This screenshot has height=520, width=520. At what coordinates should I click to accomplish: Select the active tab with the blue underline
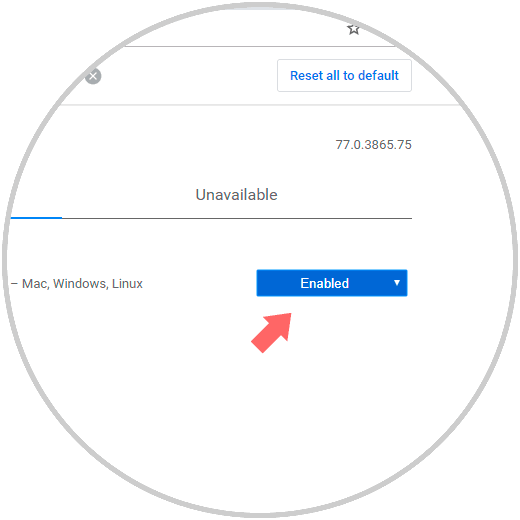pyautogui.click(x=36, y=200)
